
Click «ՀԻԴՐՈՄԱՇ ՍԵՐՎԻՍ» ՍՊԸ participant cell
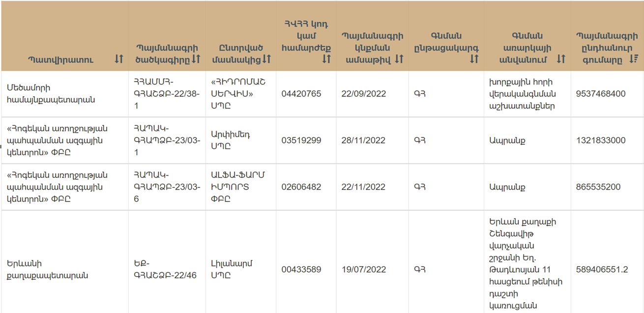241,94
